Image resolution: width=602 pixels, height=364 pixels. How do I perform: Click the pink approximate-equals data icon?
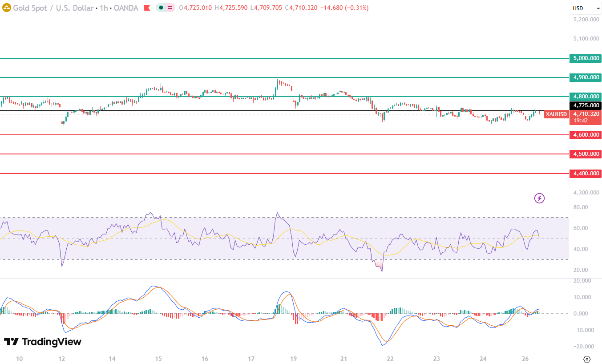point(170,8)
